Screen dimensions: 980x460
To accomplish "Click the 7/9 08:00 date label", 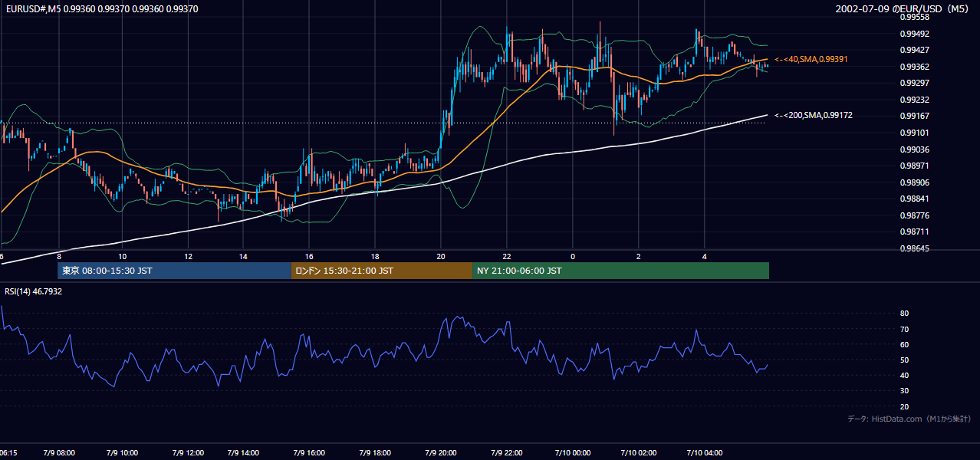I will [59, 453].
